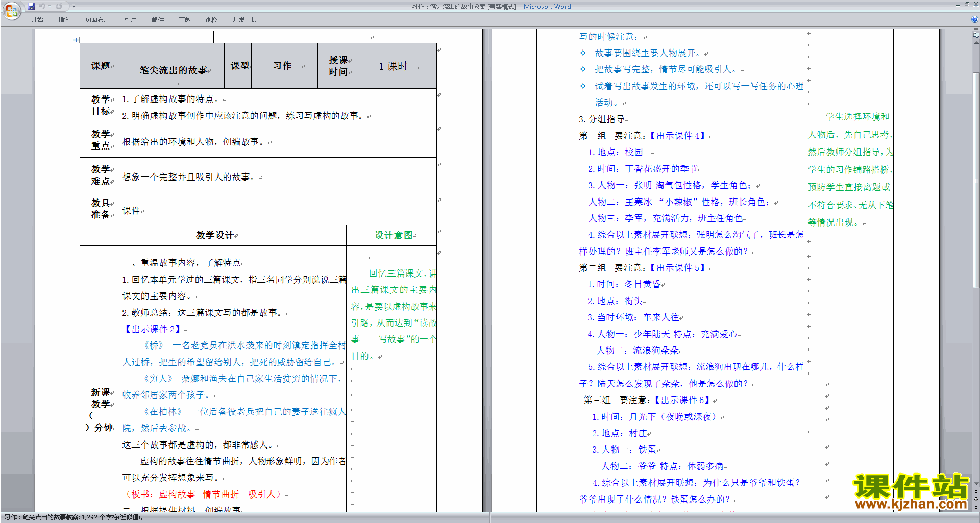Click the line 根据给出的环境和人物，创编故事
Screen dimensions: 980x523
coord(194,142)
